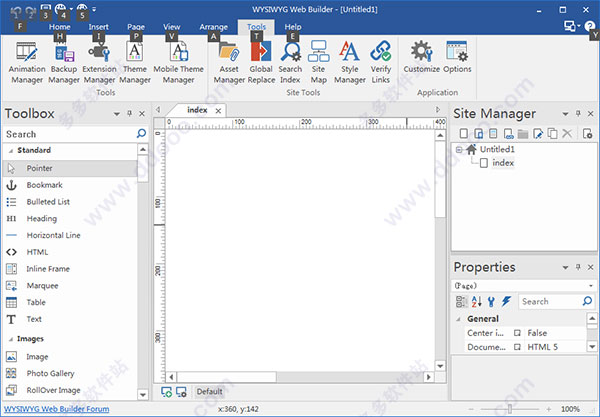This screenshot has width=600, height=417.
Task: Pick the Horizontal Line object
Action: [x=70, y=235]
